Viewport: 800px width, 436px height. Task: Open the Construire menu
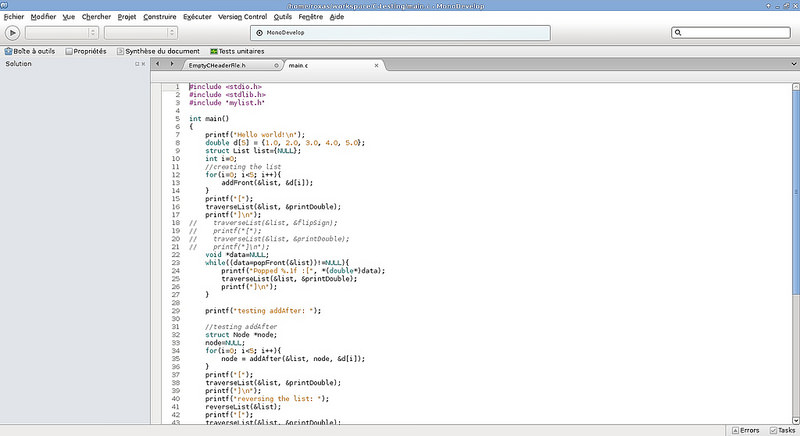[161, 17]
